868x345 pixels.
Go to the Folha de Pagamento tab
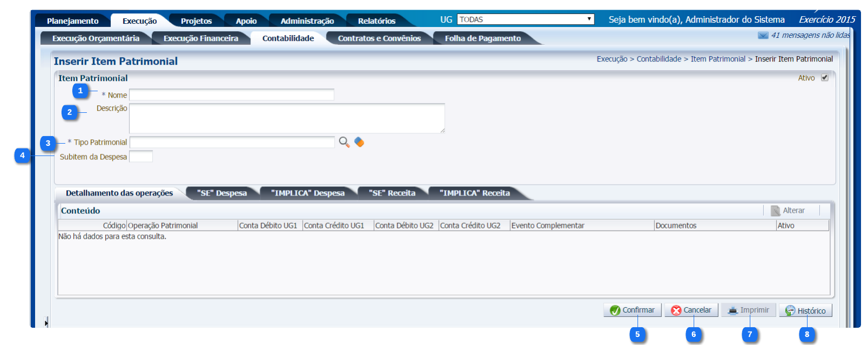coord(483,38)
